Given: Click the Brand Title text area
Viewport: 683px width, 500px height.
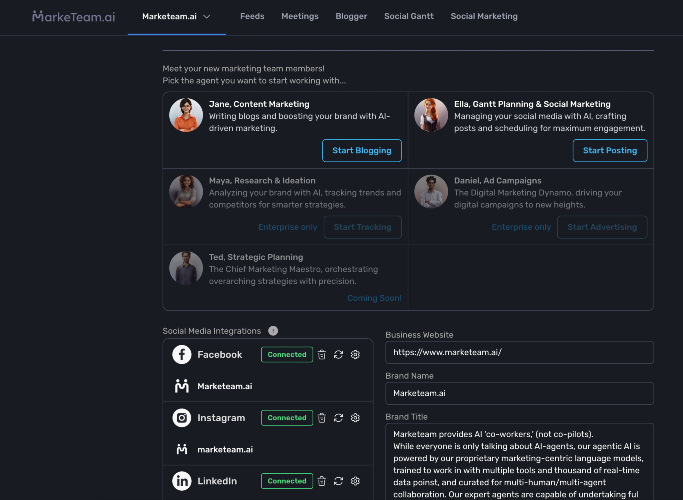Looking at the screenshot, I should click(519, 462).
